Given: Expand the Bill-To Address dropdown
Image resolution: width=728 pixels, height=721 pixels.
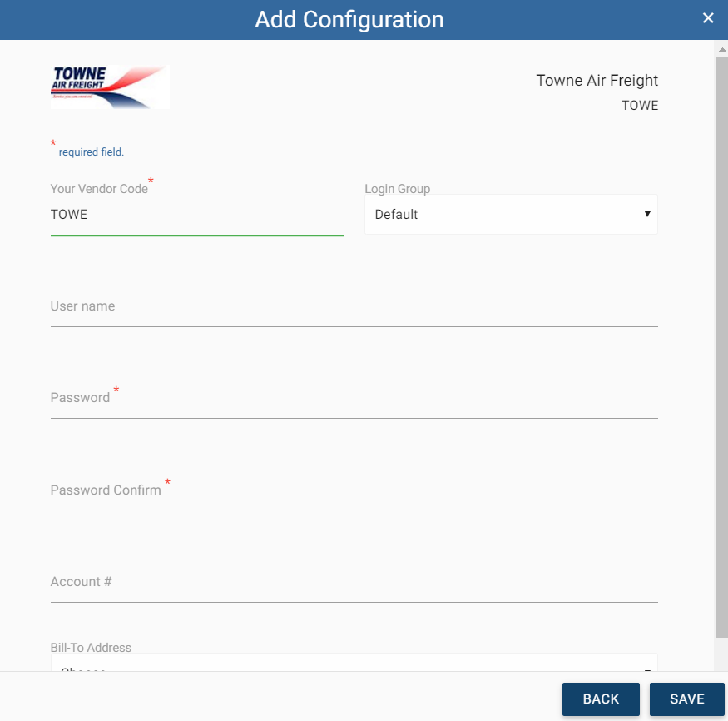Looking at the screenshot, I should (x=354, y=663).
